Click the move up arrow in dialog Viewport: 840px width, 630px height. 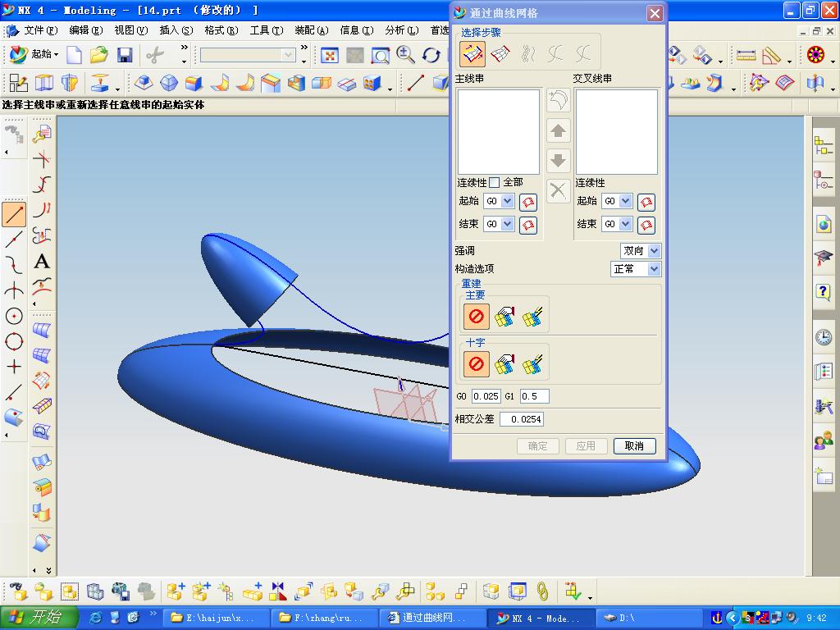click(558, 130)
